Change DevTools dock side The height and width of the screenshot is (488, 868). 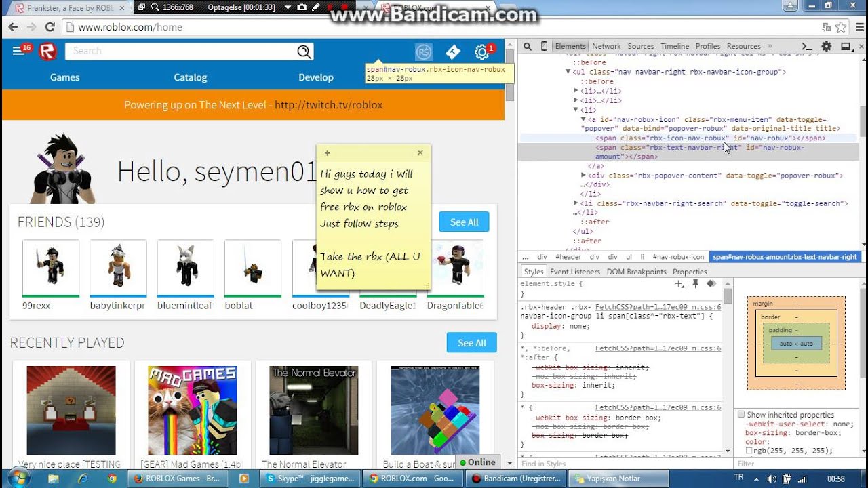[846, 46]
